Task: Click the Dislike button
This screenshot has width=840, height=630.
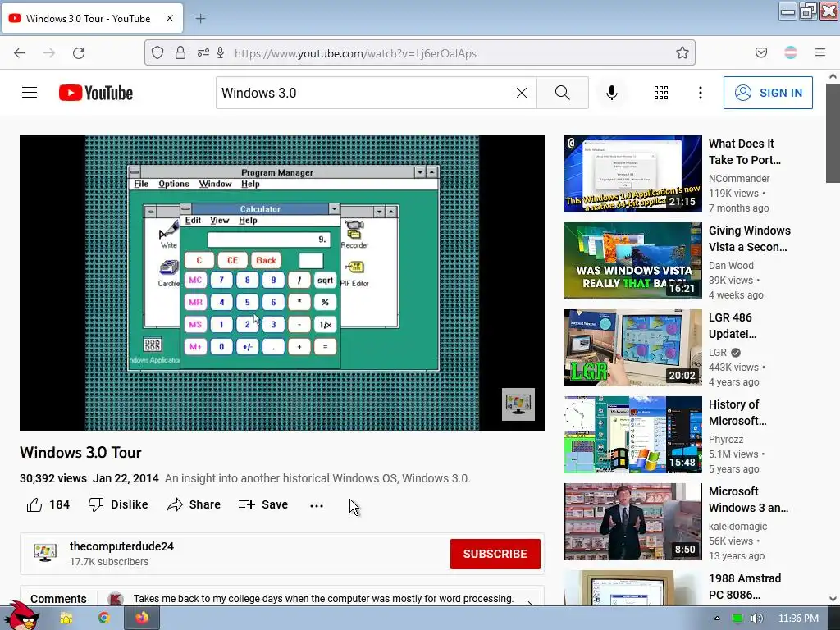Action: [x=118, y=504]
